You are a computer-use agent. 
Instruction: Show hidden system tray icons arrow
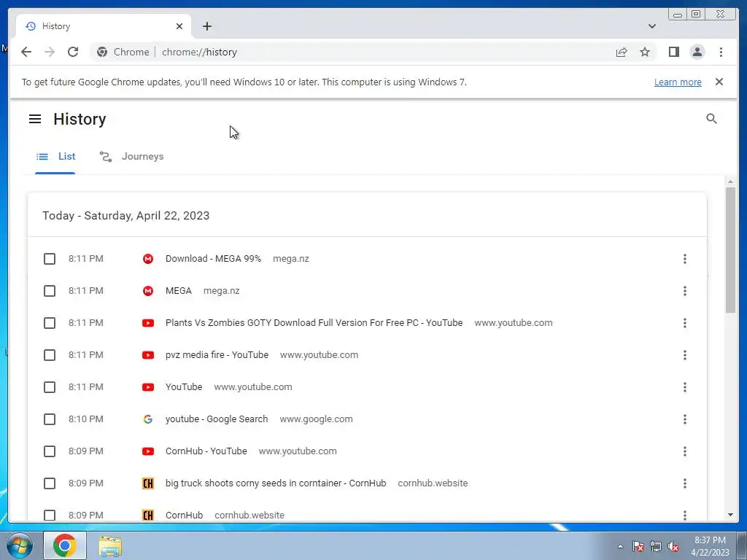pyautogui.click(x=620, y=546)
